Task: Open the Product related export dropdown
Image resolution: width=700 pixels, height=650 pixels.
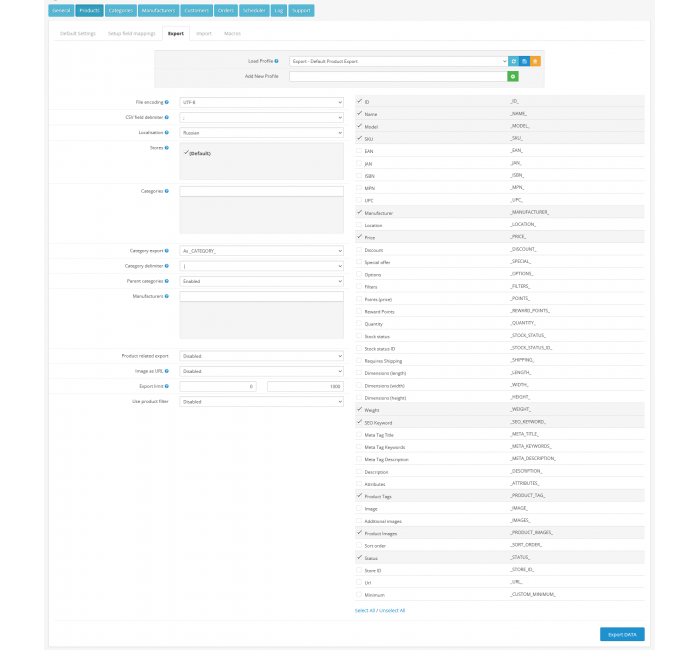Action: point(262,356)
